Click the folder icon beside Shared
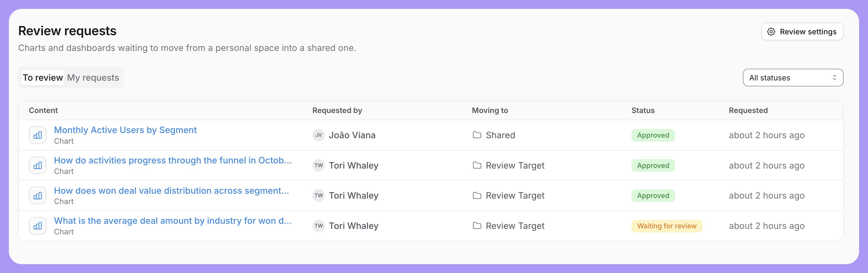Viewport: 868px width, 273px height. tap(477, 135)
